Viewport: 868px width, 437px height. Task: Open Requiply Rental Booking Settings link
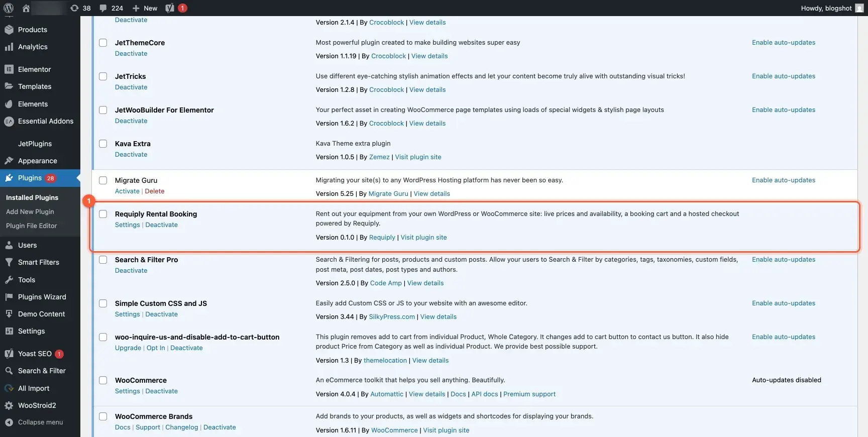pos(128,225)
